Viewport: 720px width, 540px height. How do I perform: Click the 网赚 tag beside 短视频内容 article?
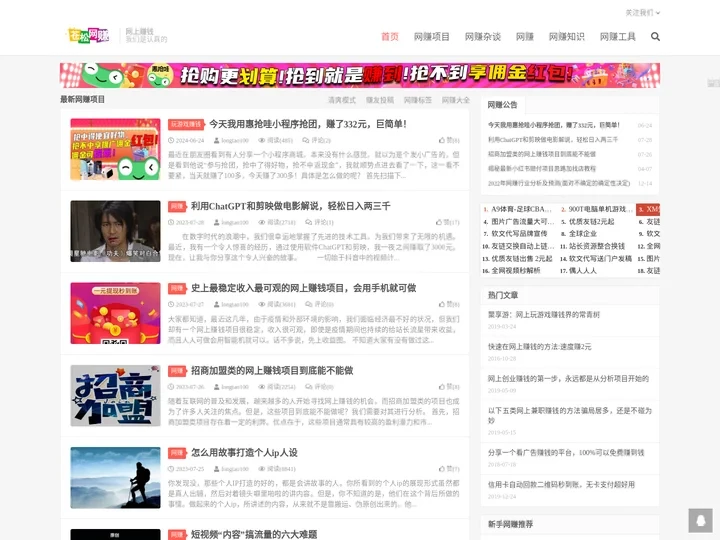pos(177,534)
